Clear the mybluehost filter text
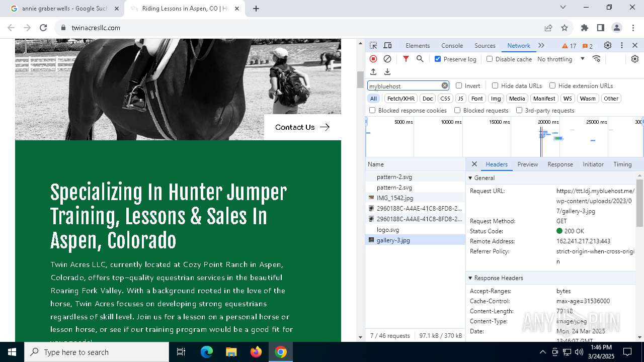This screenshot has height=362, width=644. point(445,85)
